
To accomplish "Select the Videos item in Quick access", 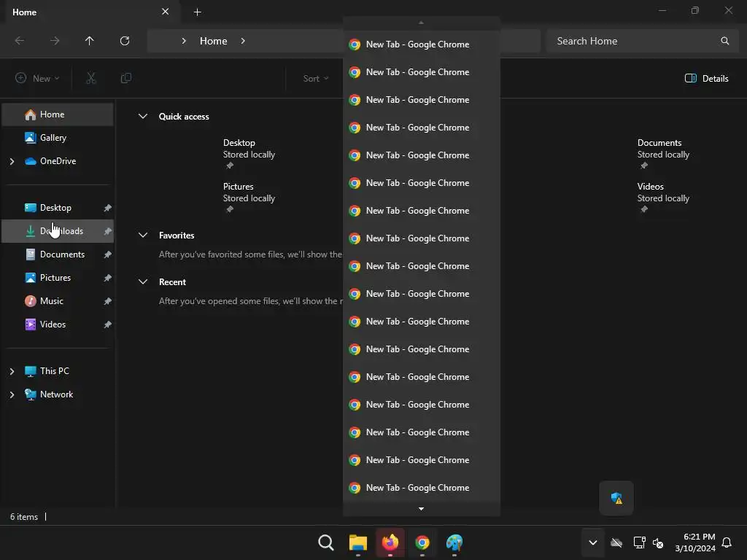I will tap(663, 197).
